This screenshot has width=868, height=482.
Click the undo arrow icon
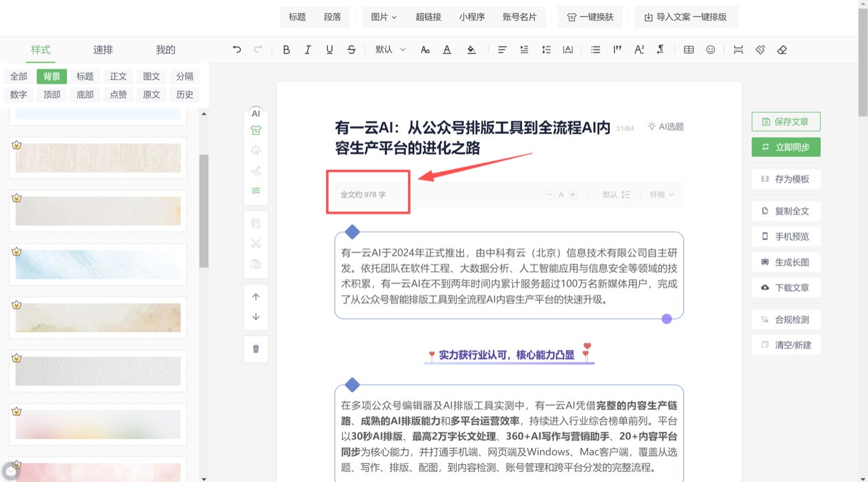tap(237, 50)
